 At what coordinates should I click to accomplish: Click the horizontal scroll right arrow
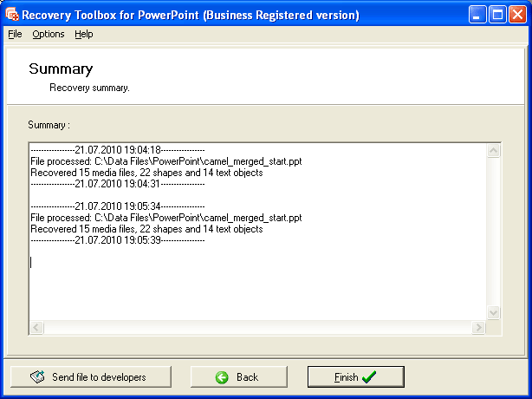(x=478, y=327)
